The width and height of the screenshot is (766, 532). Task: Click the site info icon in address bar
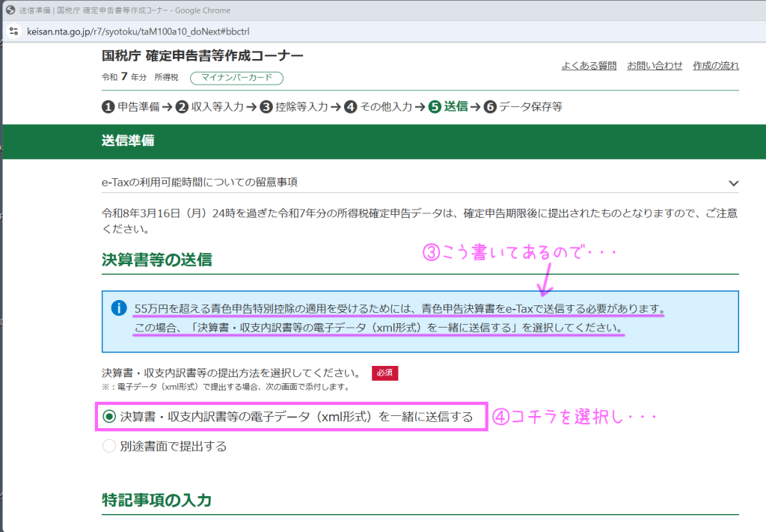13,32
